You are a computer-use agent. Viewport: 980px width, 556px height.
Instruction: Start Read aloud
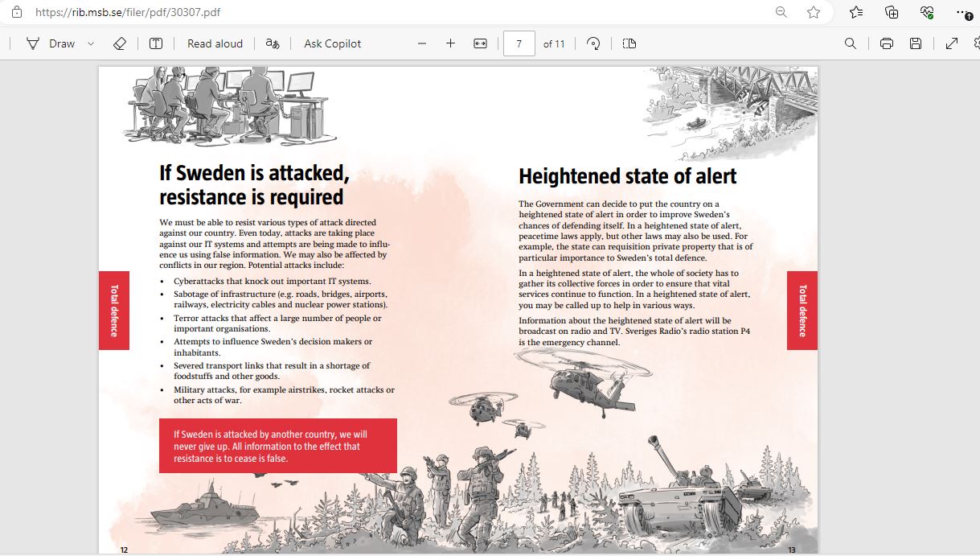coord(215,43)
